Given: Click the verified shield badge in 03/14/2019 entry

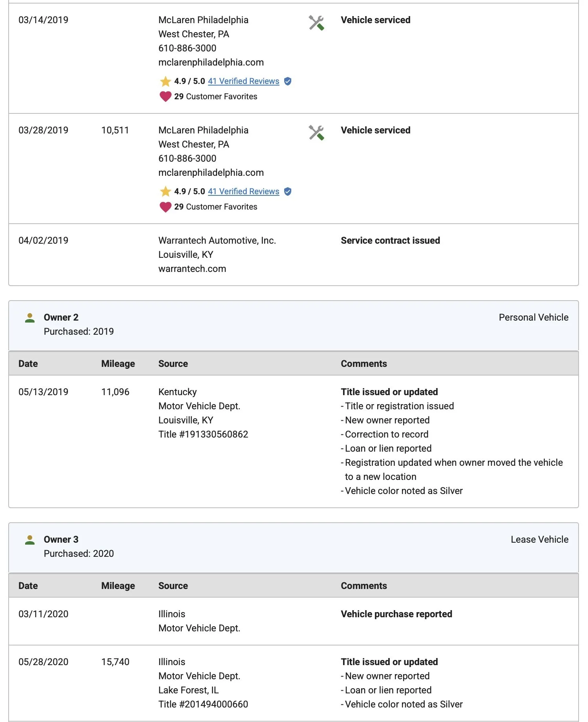Looking at the screenshot, I should [288, 81].
